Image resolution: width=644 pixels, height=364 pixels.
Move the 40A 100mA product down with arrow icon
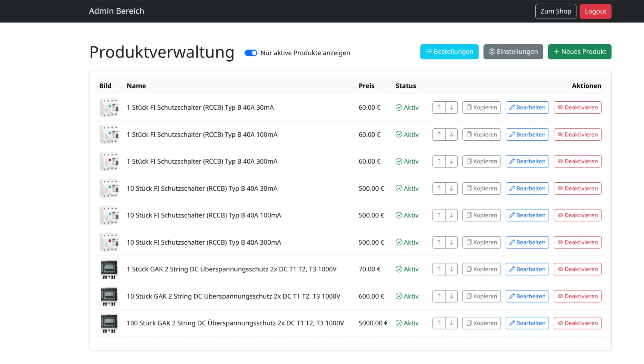tap(451, 134)
